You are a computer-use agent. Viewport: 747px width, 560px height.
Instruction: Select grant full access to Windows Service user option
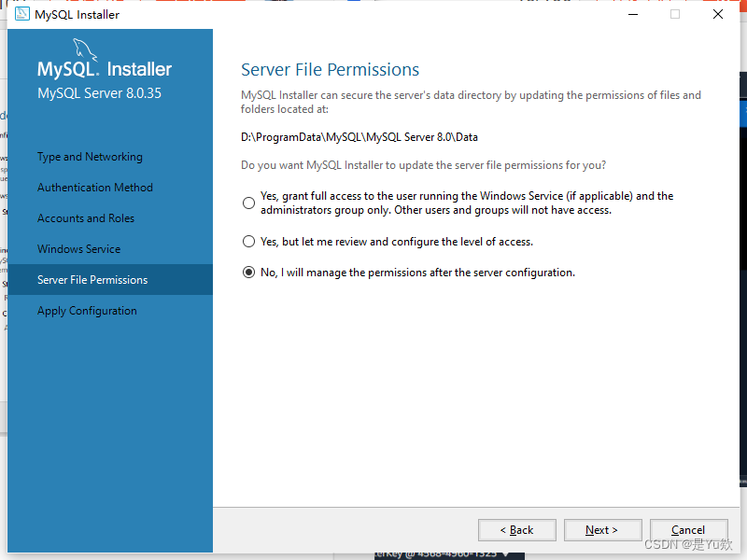[x=248, y=203]
